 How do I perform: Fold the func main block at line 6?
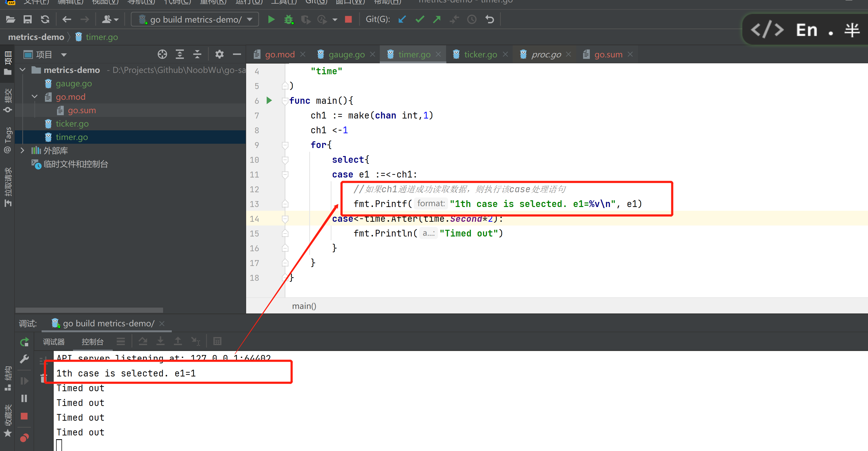pyautogui.click(x=285, y=101)
